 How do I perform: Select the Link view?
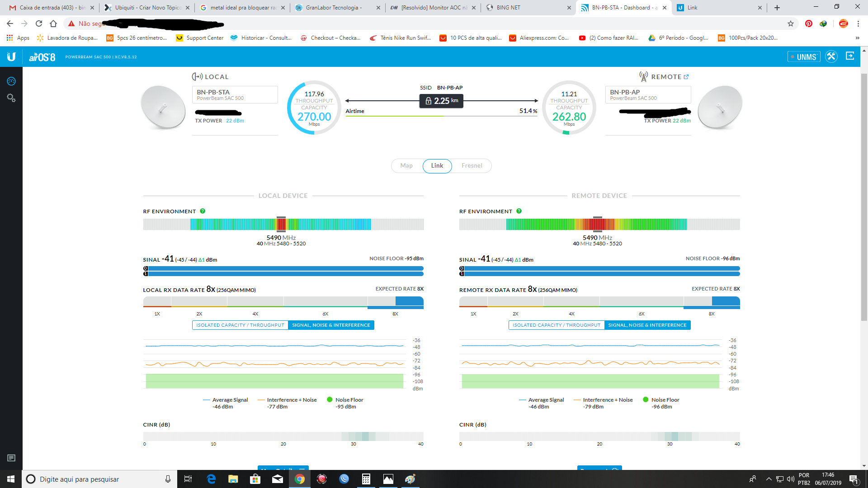coord(437,166)
